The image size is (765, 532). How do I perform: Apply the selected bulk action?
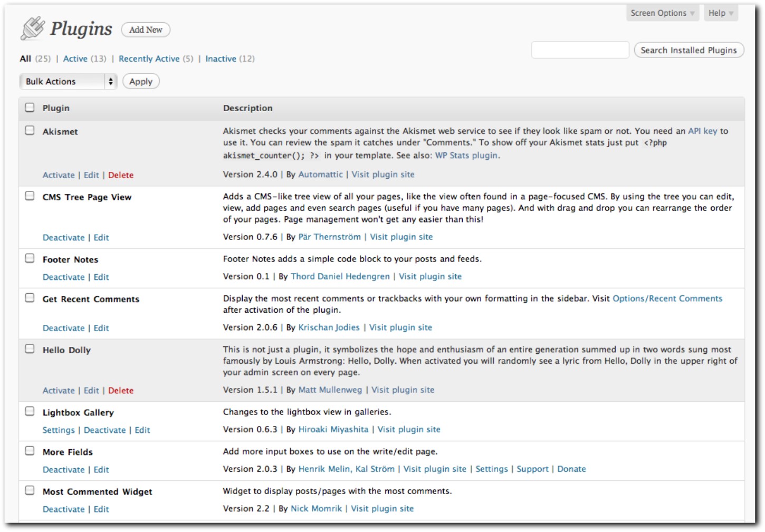coord(141,81)
